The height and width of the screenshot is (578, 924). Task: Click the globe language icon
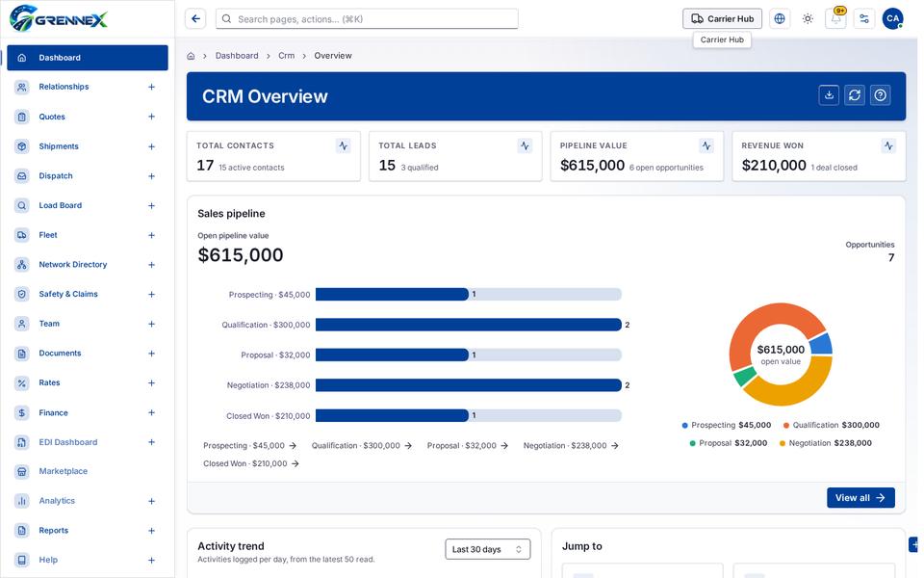(x=779, y=18)
